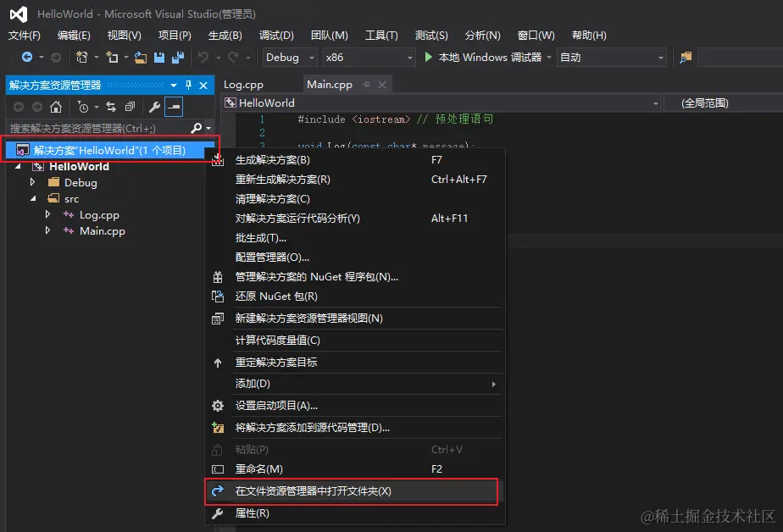The width and height of the screenshot is (783, 532).
Task: Open the 编辑(E) menu
Action: [x=74, y=36]
